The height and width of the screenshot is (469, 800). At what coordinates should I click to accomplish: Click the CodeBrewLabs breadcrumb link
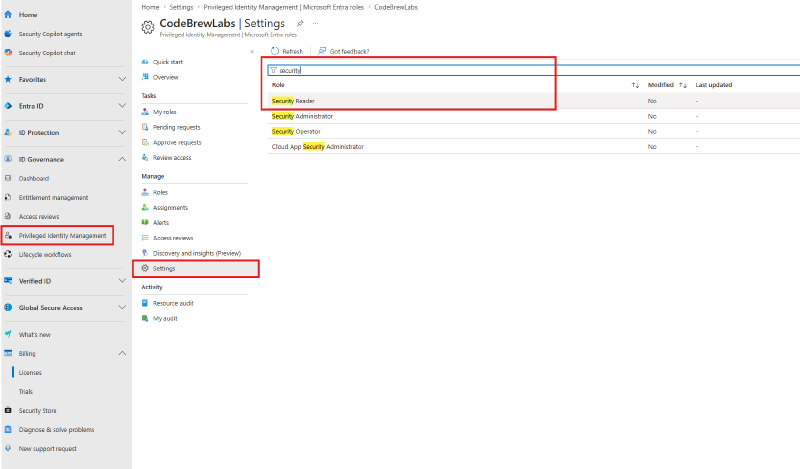point(396,7)
